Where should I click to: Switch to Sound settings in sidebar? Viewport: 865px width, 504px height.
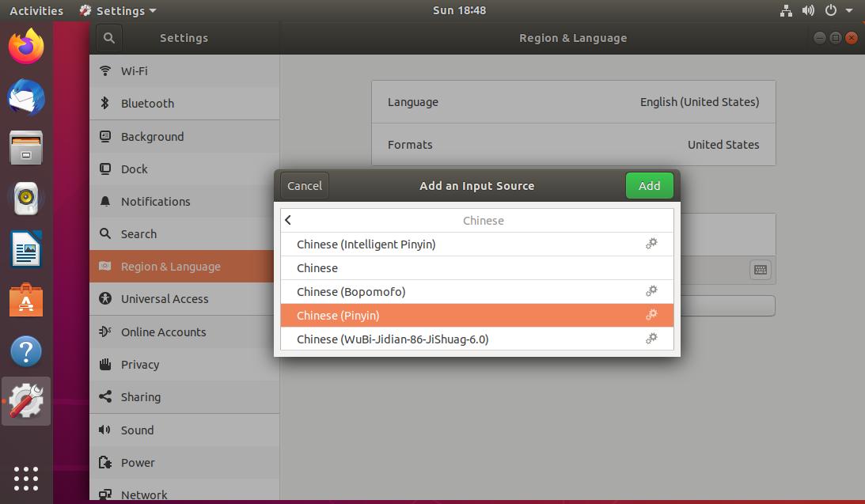coord(137,430)
